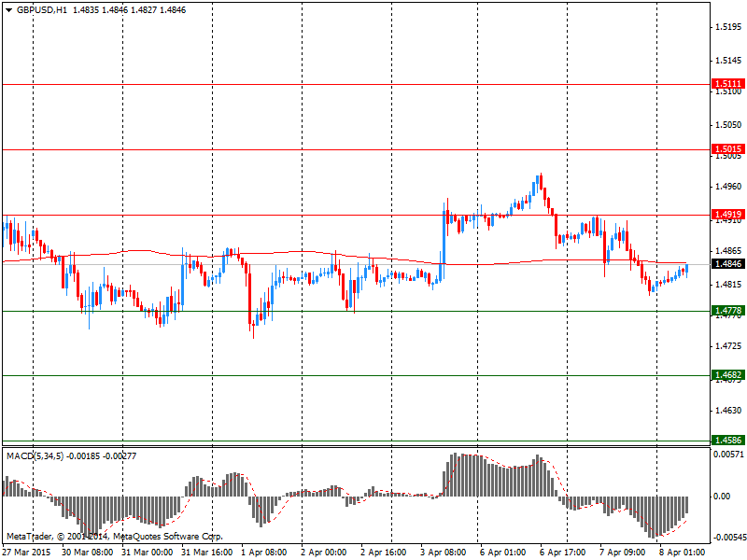The width and height of the screenshot is (747, 560).
Task: Click the 0.00 MACD zero level label
Action: (722, 497)
